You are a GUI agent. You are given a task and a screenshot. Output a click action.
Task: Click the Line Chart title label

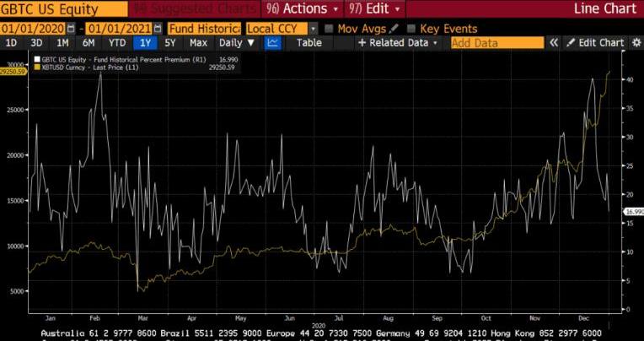point(605,8)
